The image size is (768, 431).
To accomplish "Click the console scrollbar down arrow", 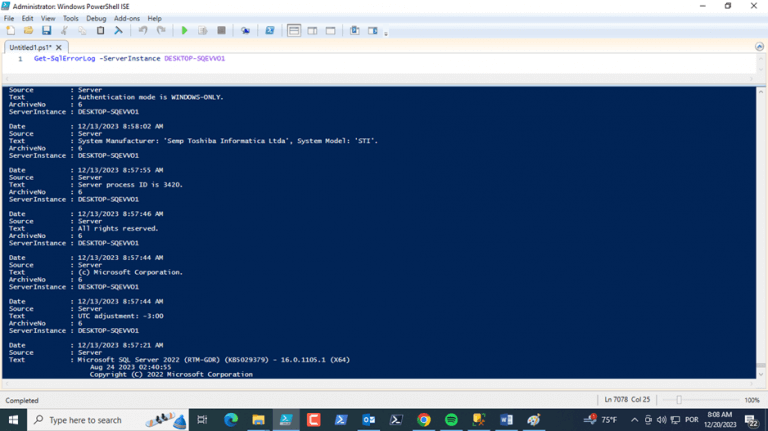I will pos(761,375).
